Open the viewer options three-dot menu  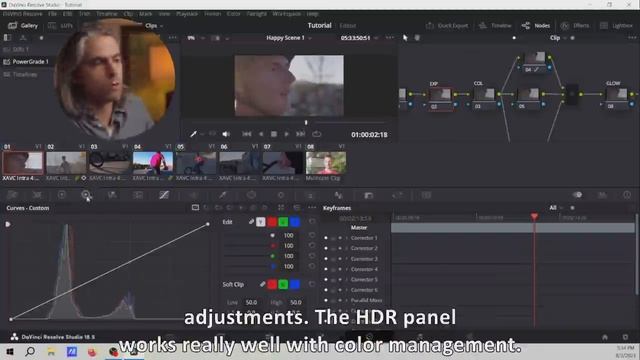pos(390,38)
